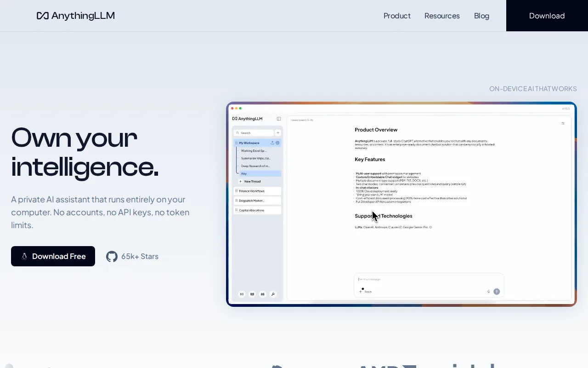The width and height of the screenshot is (588, 368).
Task: Open the wrench settings icon in sidebar footer
Action: pos(273,294)
